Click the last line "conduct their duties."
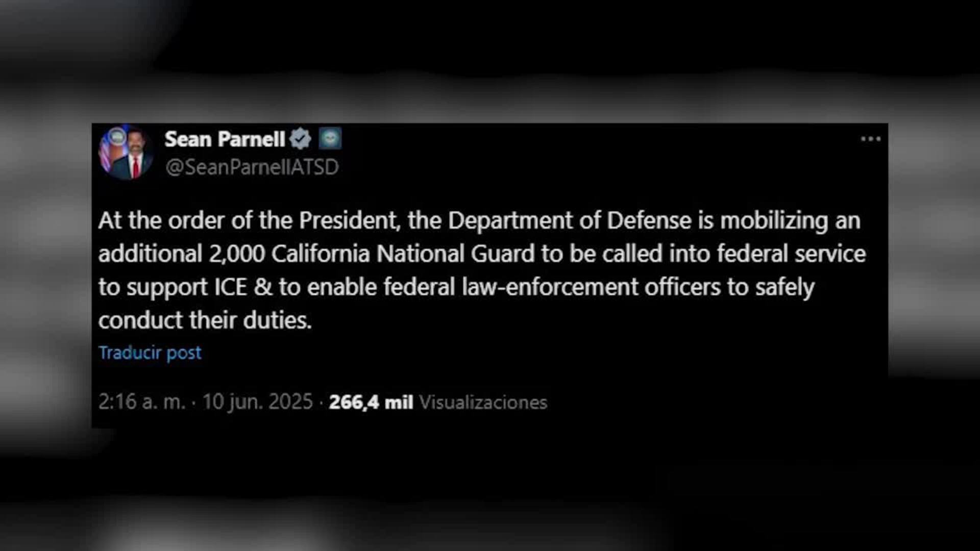This screenshot has width=980, height=551. click(x=205, y=320)
